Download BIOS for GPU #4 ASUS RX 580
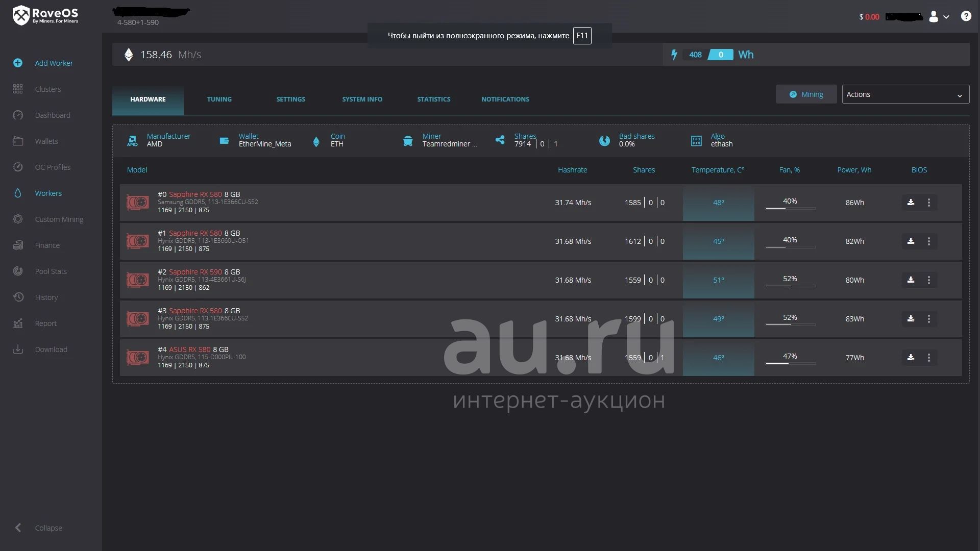This screenshot has width=980, height=551. click(x=911, y=358)
